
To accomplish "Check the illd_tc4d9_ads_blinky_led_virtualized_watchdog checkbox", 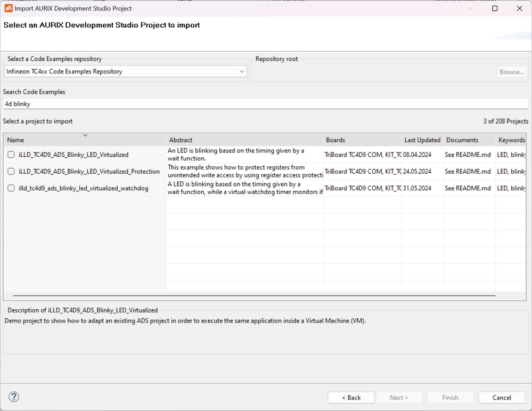I will tap(11, 187).
